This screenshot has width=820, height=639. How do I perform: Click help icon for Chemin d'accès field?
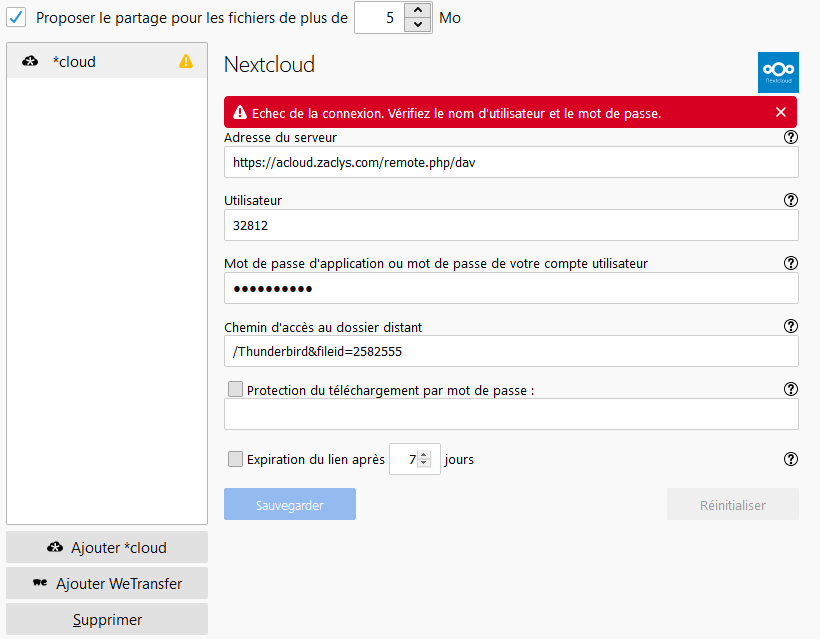(x=791, y=326)
